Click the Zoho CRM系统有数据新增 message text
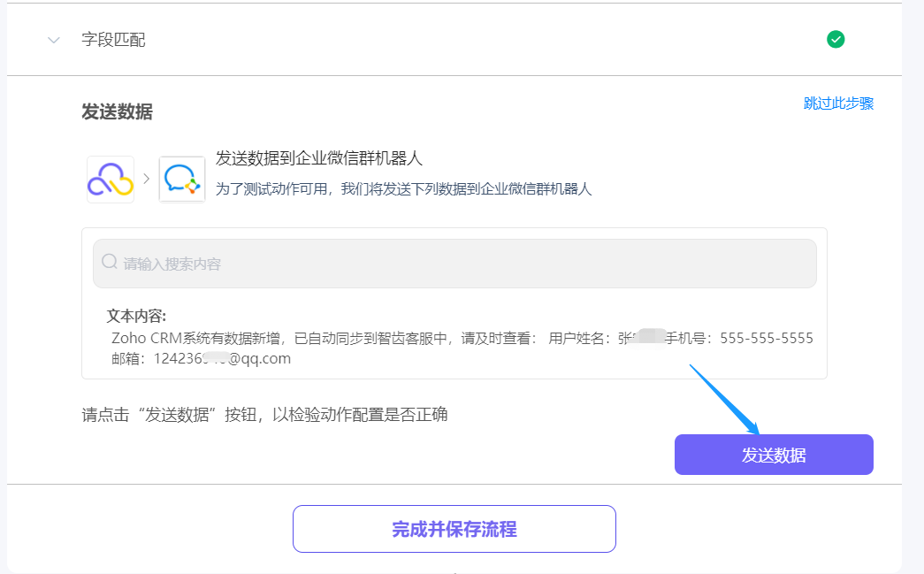This screenshot has width=924, height=574. (462, 338)
